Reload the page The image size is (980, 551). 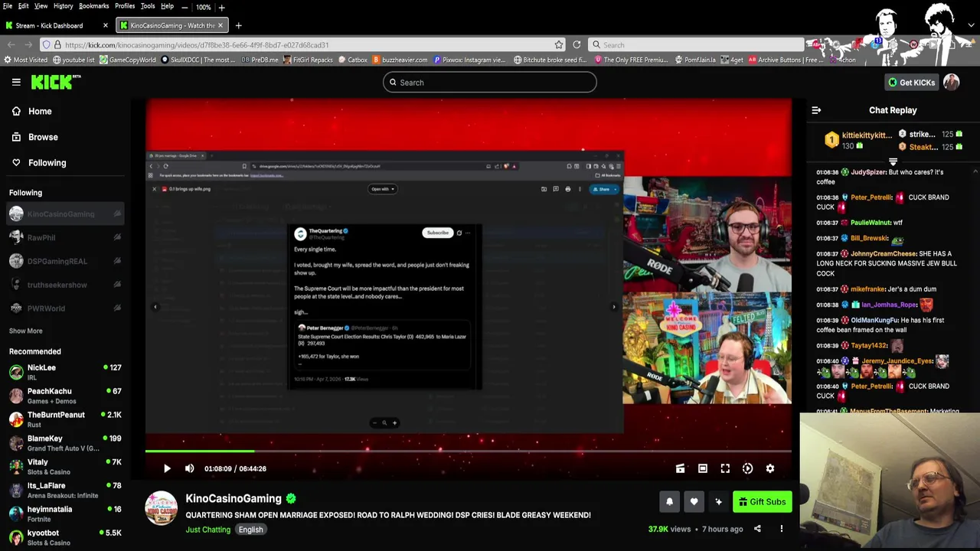click(577, 44)
